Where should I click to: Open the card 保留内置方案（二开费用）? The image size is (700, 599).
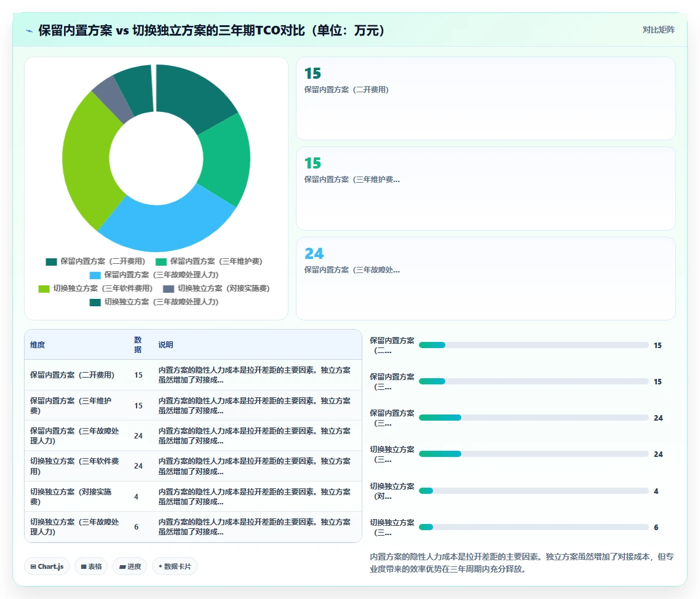(x=486, y=98)
